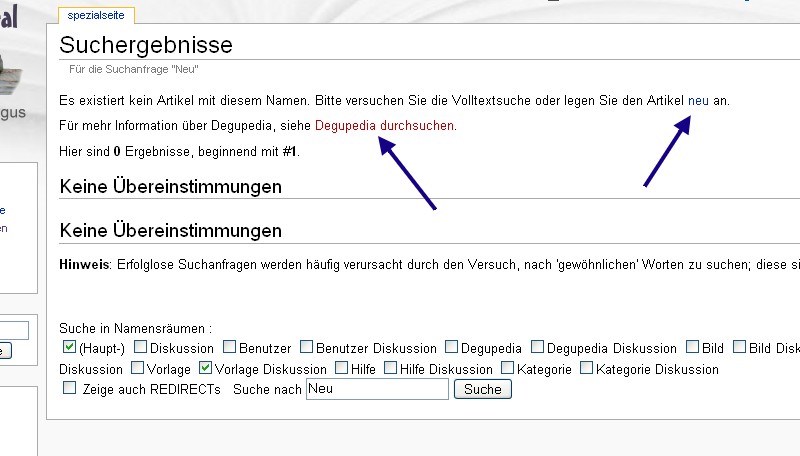Select the Degupedia namespace checkbox
Screen dimensions: 800x456
(452, 348)
